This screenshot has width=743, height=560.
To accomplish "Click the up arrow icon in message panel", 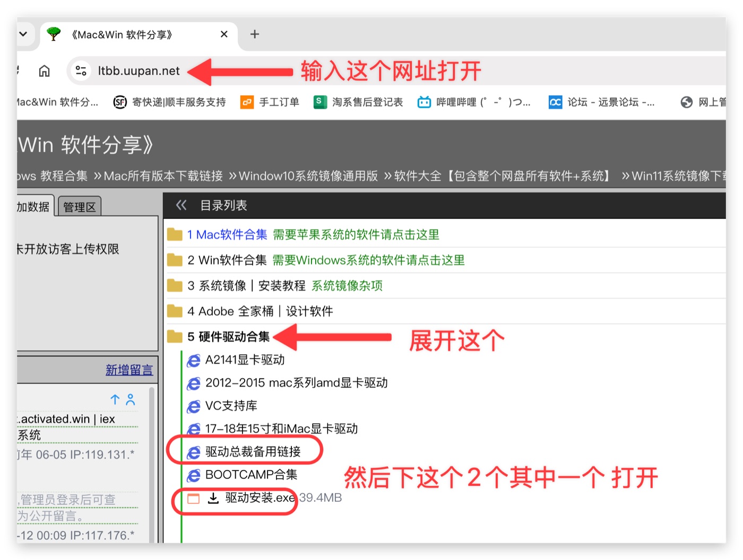I will [x=115, y=399].
